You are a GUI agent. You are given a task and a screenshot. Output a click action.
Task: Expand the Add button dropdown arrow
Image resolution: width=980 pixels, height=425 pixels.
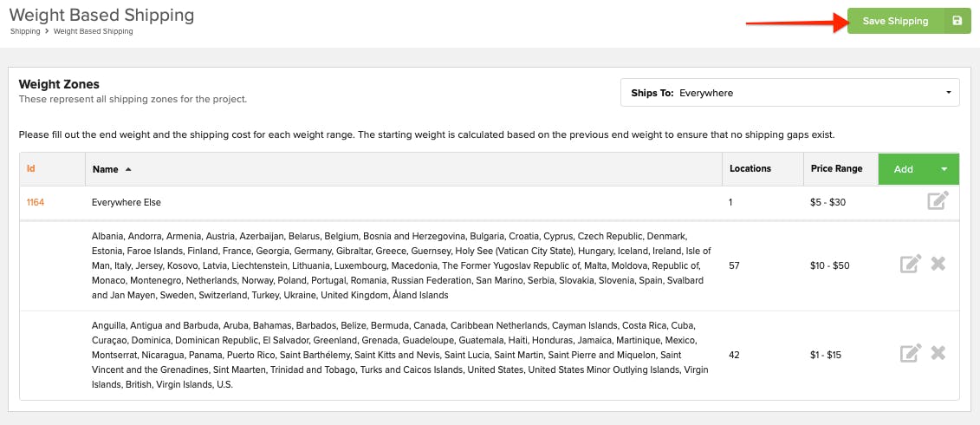point(944,169)
